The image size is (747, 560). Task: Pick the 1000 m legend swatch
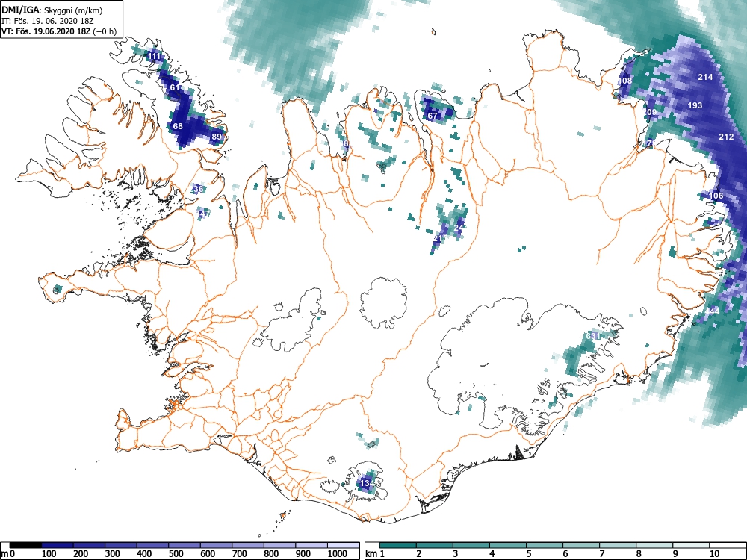pyautogui.click(x=344, y=545)
